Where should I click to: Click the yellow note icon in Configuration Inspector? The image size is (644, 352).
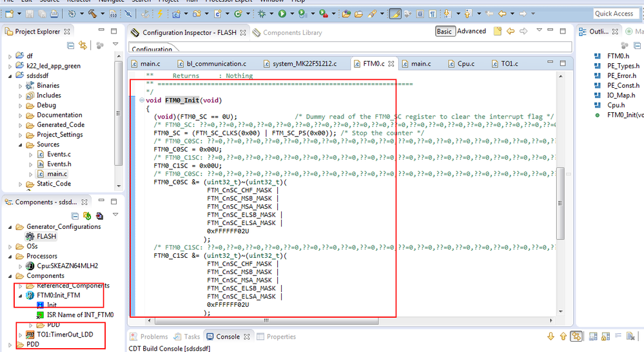[498, 31]
